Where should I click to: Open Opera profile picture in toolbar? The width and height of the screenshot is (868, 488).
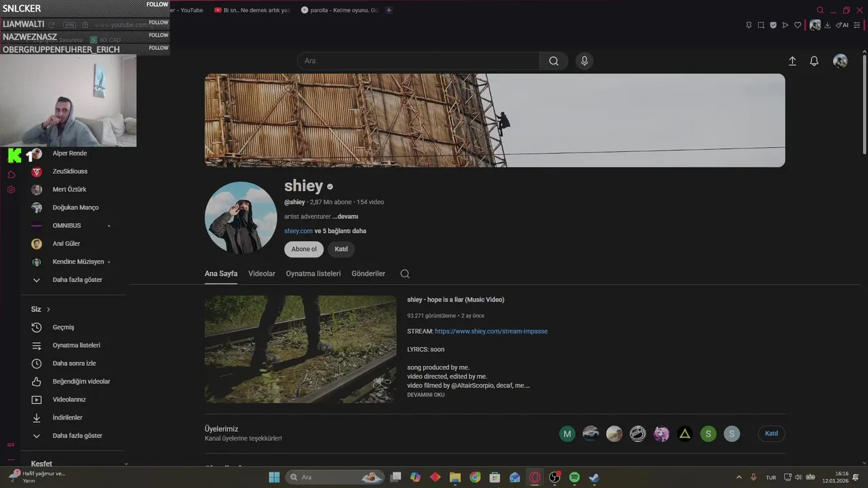click(x=815, y=25)
